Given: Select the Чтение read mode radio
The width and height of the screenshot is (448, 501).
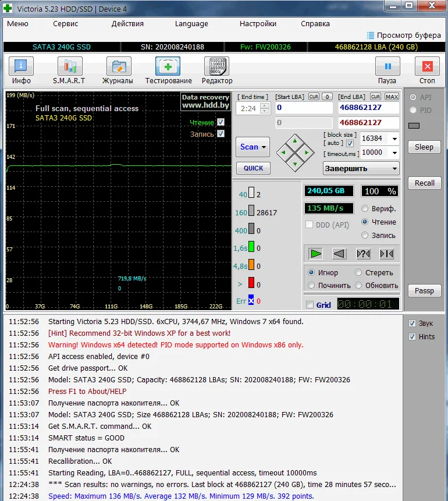Looking at the screenshot, I should pos(365,222).
